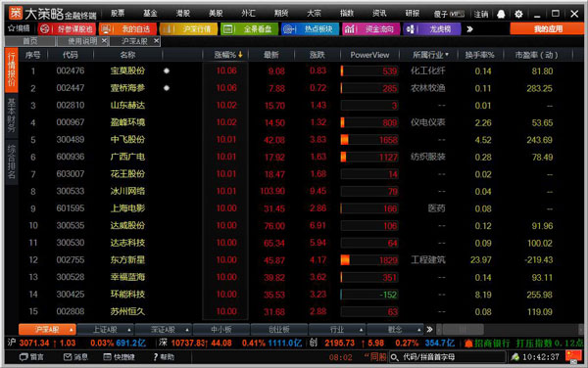The image size is (588, 368).
Task: Toggle the 编辑 star in toolbar
Action: [11, 28]
